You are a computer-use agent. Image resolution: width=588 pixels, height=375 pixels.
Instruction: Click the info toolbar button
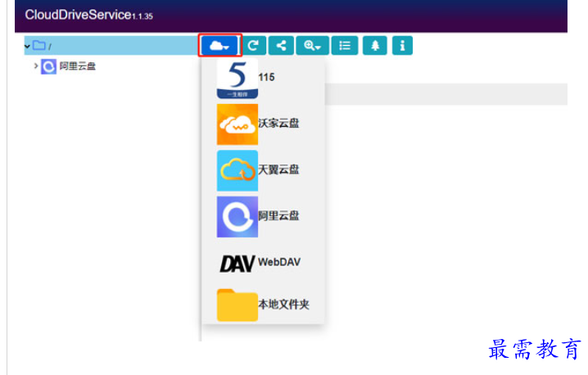click(402, 46)
